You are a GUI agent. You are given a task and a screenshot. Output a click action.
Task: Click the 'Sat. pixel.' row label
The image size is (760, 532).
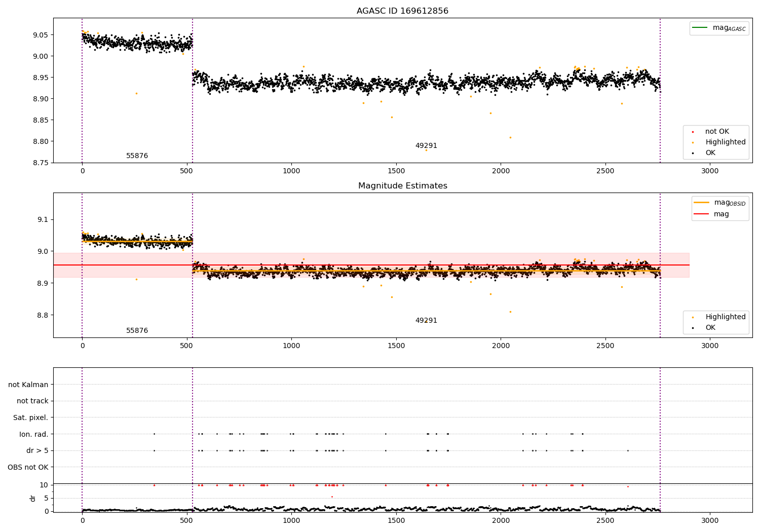tap(31, 417)
